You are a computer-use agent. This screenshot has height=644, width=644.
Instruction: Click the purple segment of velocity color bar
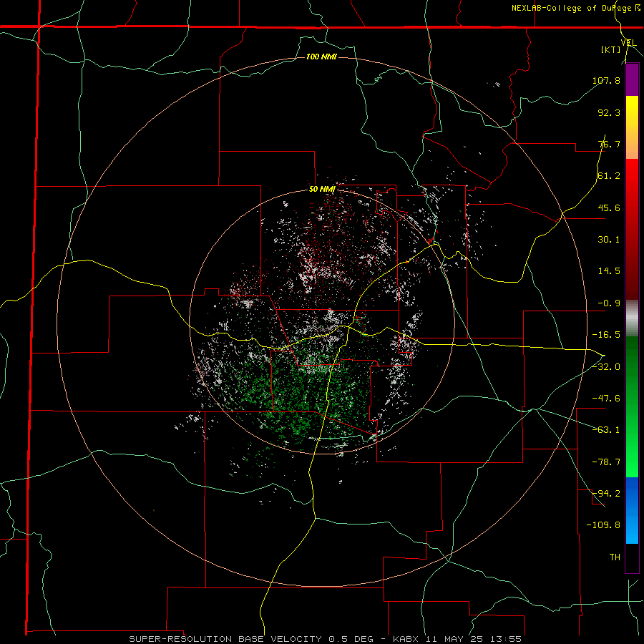pyautogui.click(x=632, y=79)
